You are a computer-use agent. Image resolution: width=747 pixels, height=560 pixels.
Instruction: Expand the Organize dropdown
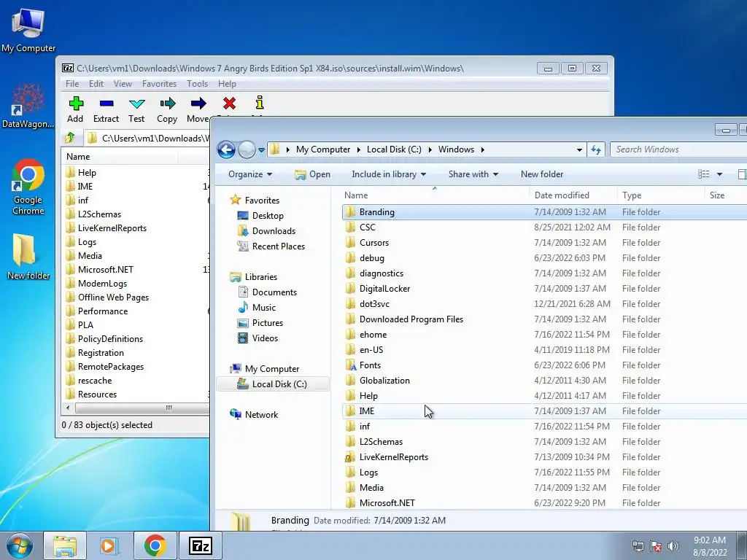click(x=250, y=174)
